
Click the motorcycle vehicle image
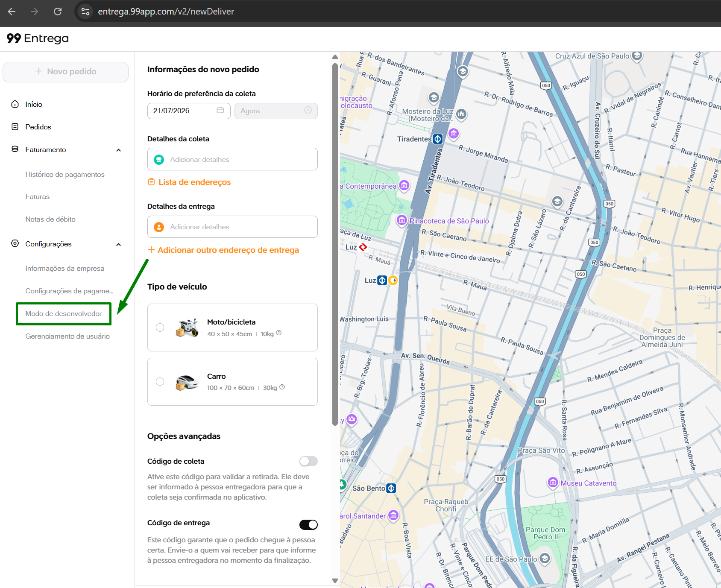point(187,328)
